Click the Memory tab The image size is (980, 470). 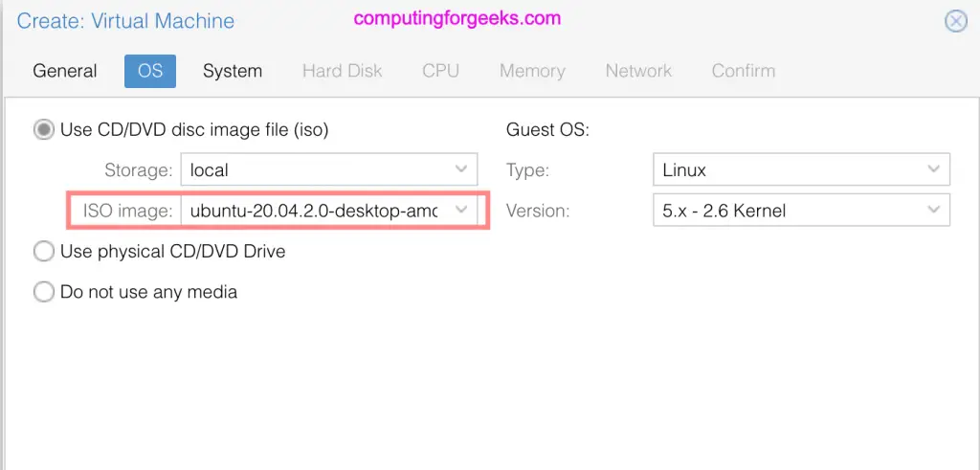pyautogui.click(x=532, y=71)
